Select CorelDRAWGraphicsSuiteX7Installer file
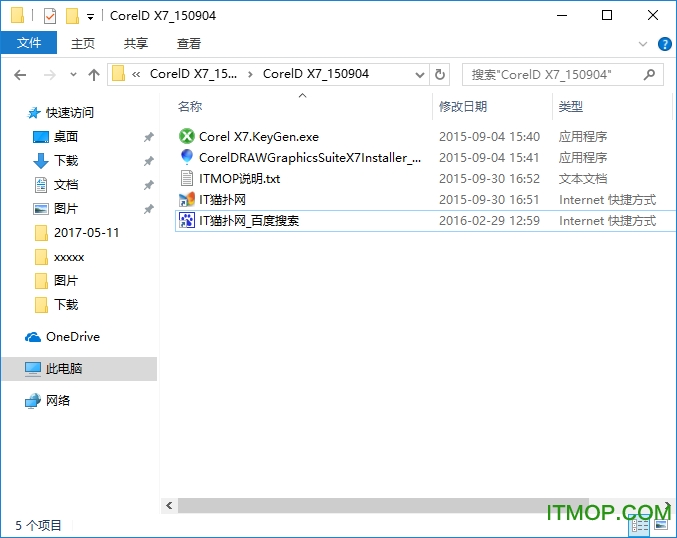677x538 pixels. point(310,158)
